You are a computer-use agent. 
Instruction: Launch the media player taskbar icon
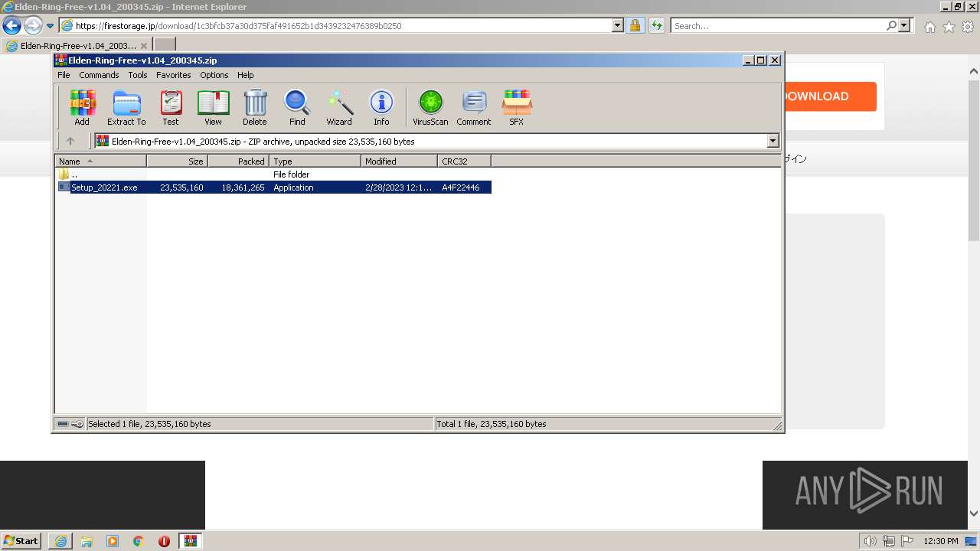point(113,541)
